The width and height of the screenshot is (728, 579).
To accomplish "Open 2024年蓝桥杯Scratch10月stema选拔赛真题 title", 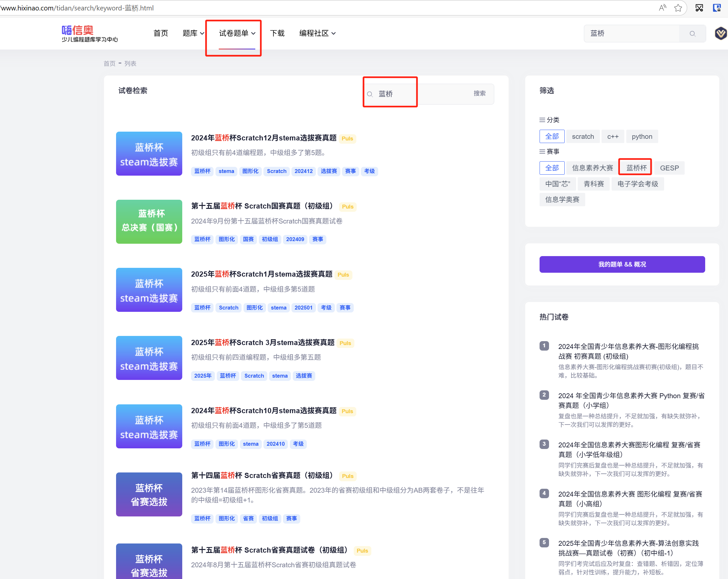I will 264,411.
